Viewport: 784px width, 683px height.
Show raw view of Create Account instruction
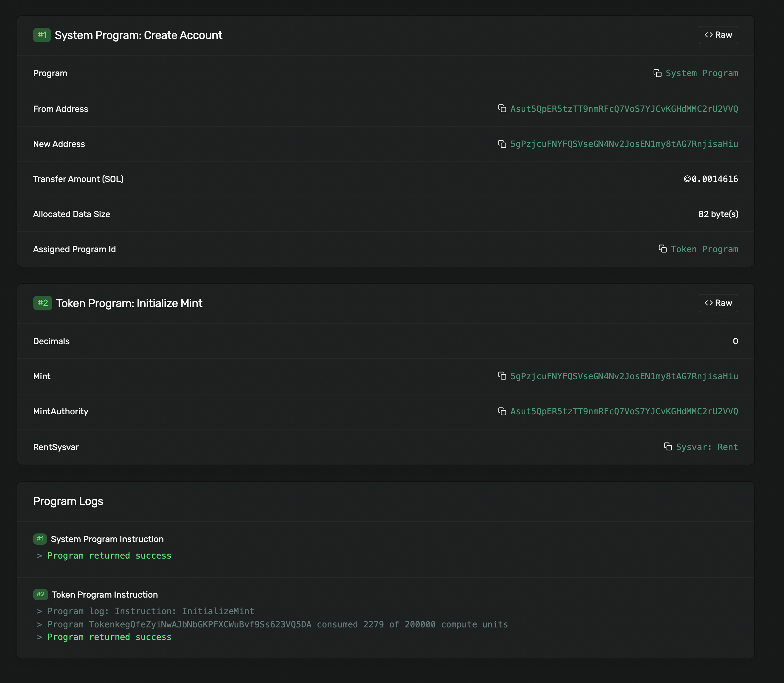click(x=718, y=35)
